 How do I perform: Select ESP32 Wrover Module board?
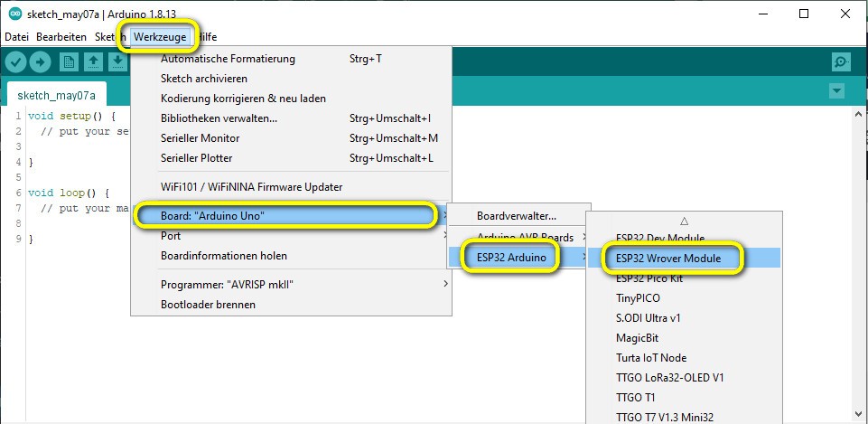tap(684, 259)
